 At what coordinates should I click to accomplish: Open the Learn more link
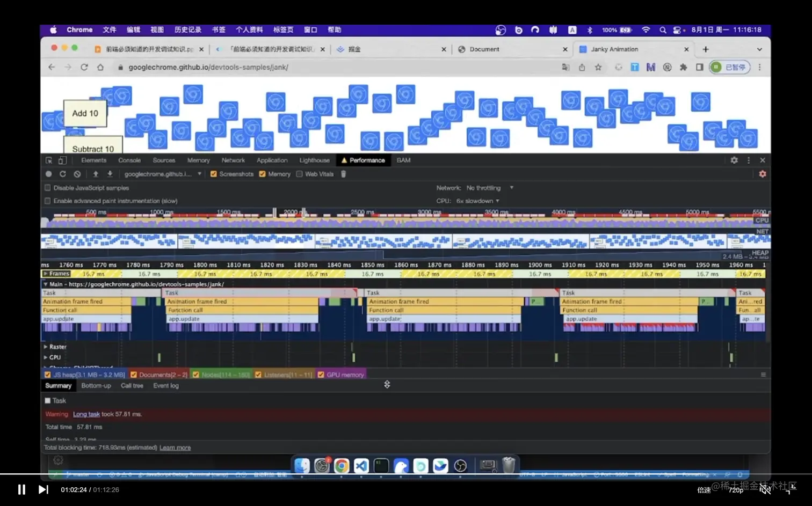point(175,448)
